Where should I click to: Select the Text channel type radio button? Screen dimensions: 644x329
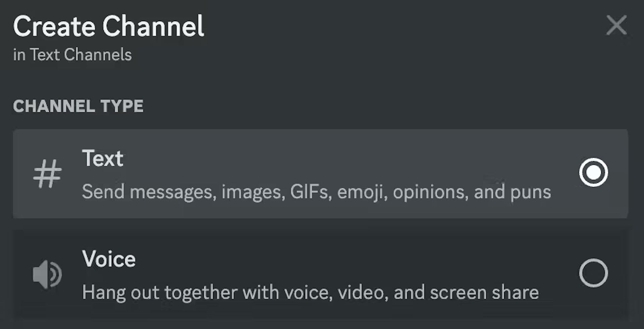coord(594,172)
